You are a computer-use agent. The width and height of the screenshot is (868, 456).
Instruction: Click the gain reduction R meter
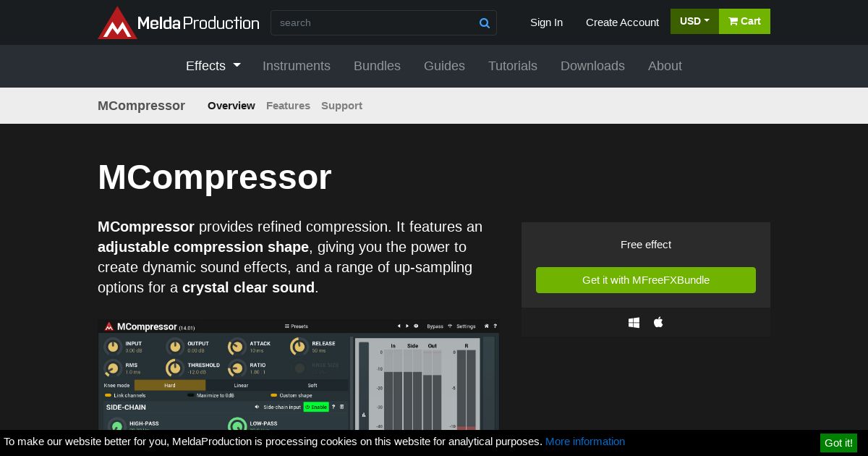466,389
